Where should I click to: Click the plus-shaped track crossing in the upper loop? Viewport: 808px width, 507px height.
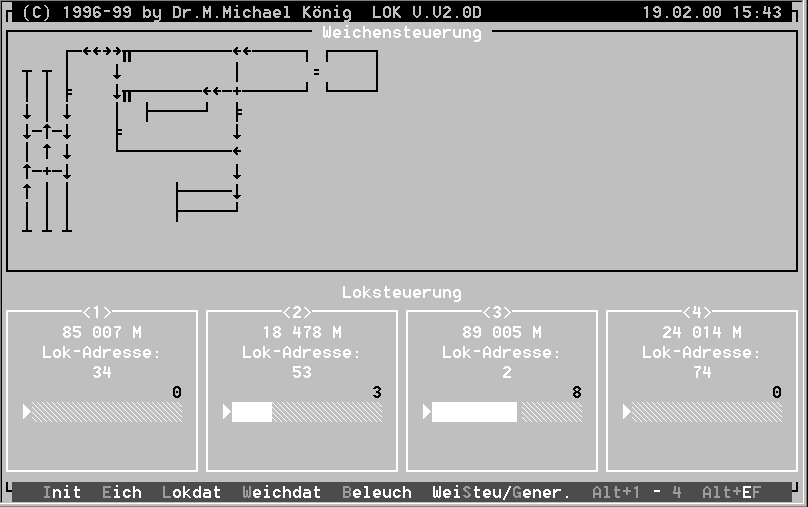point(237,91)
